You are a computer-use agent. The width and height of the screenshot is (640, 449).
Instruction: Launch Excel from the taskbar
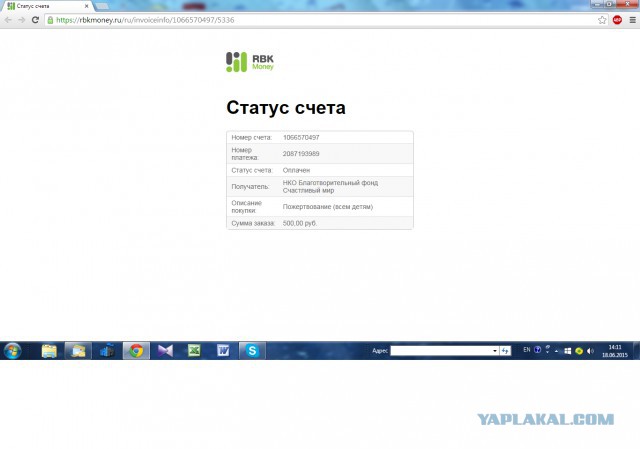pos(194,351)
